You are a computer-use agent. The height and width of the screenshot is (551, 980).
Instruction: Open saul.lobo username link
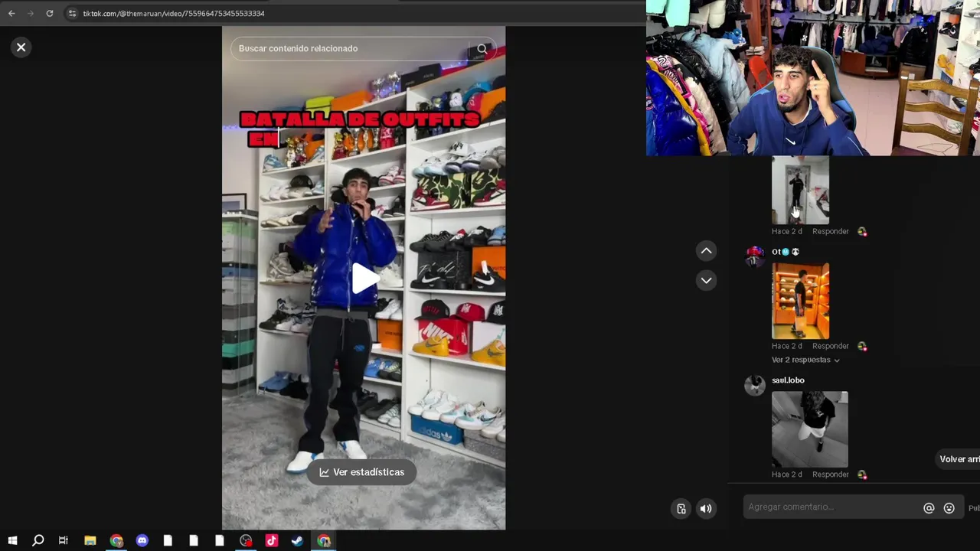pyautogui.click(x=788, y=380)
